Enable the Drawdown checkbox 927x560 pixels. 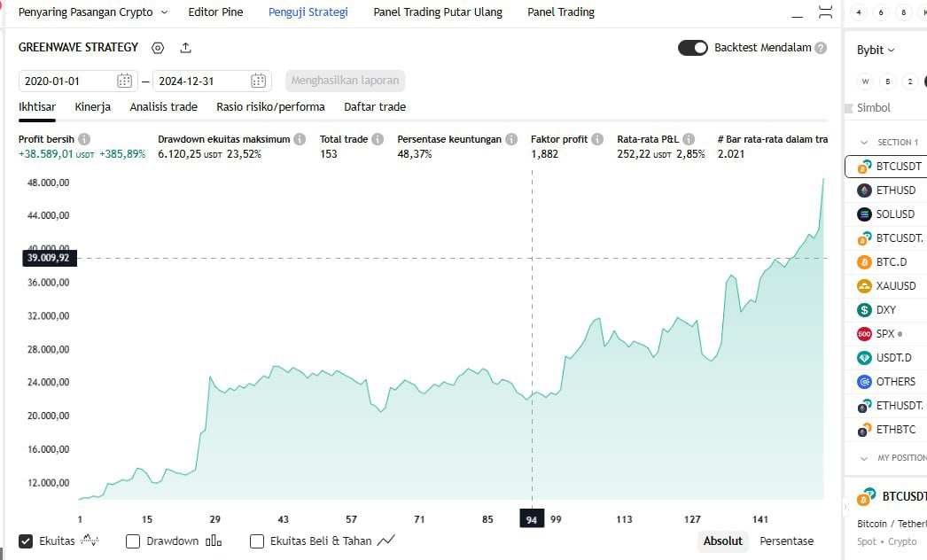[133, 541]
